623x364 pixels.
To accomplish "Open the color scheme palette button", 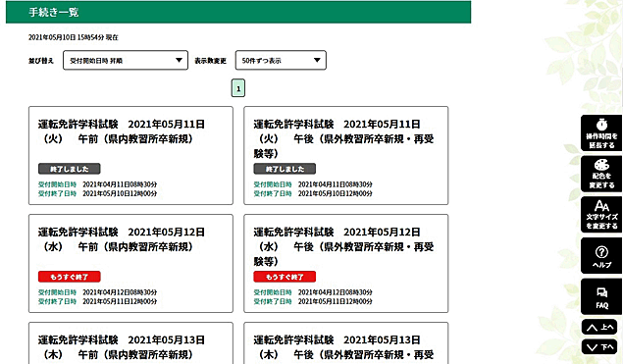I will coord(601,174).
